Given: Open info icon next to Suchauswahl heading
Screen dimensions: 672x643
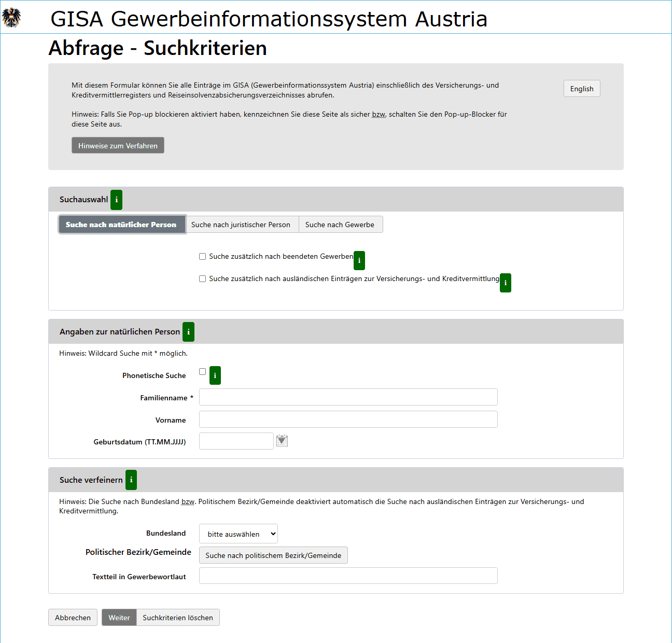Looking at the screenshot, I should click(117, 200).
